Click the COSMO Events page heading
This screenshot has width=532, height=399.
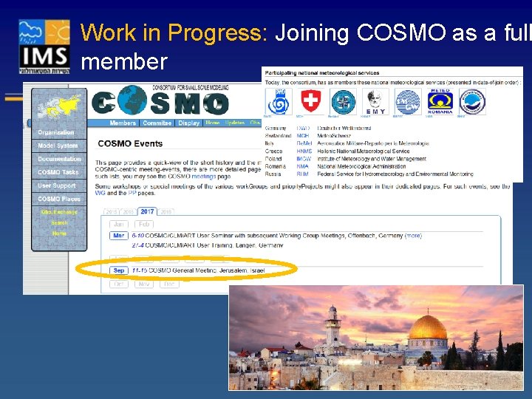(130, 143)
